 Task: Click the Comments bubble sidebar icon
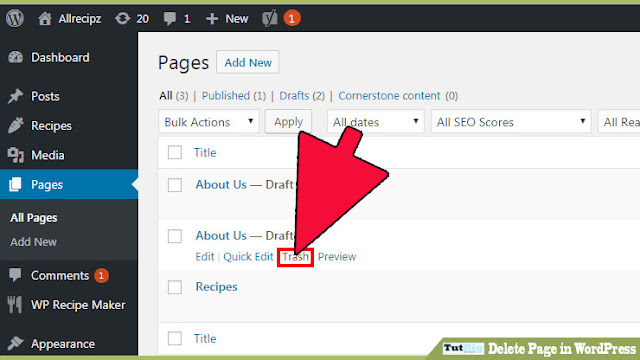[16, 275]
